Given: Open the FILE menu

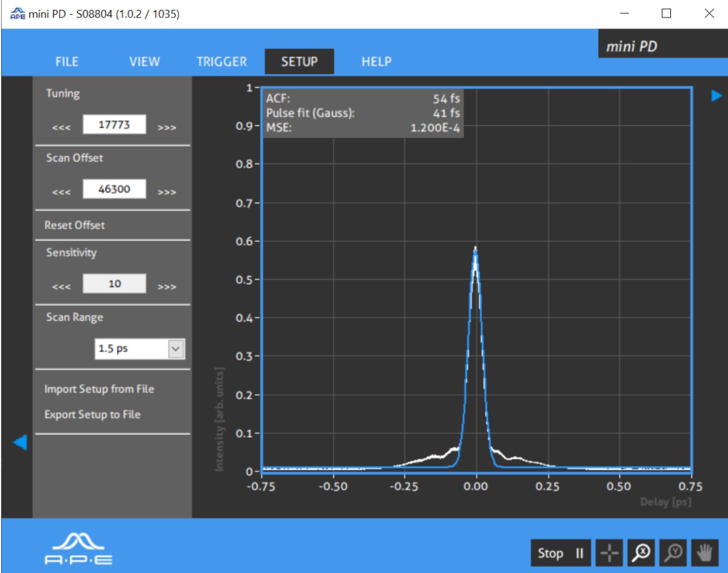Looking at the screenshot, I should 67,61.
